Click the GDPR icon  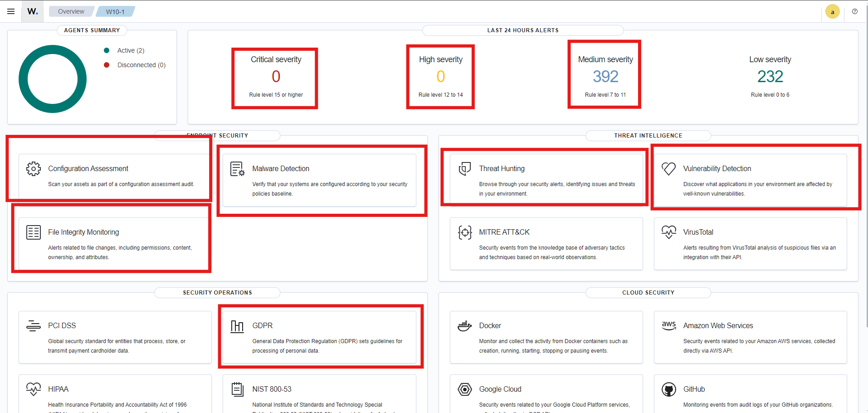[238, 326]
